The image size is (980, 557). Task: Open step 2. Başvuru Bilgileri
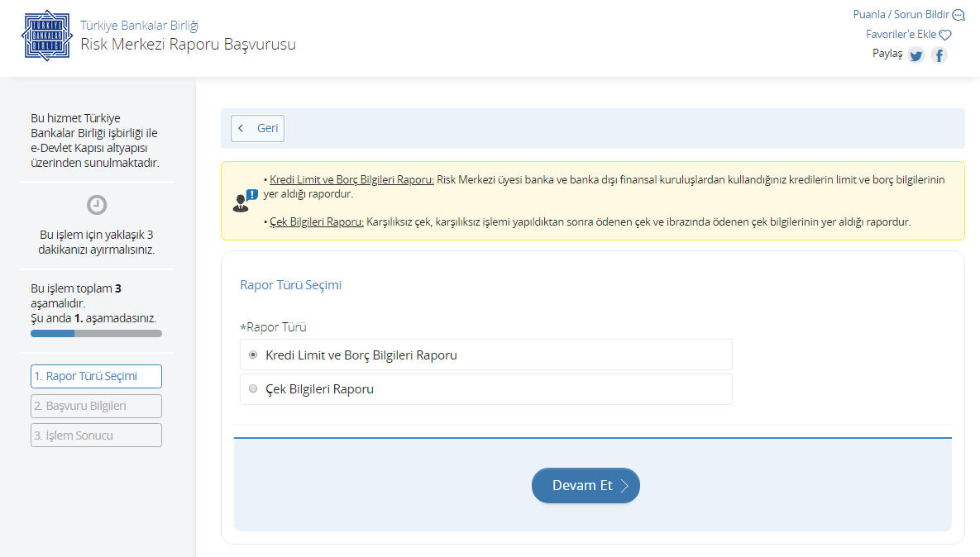(x=96, y=406)
